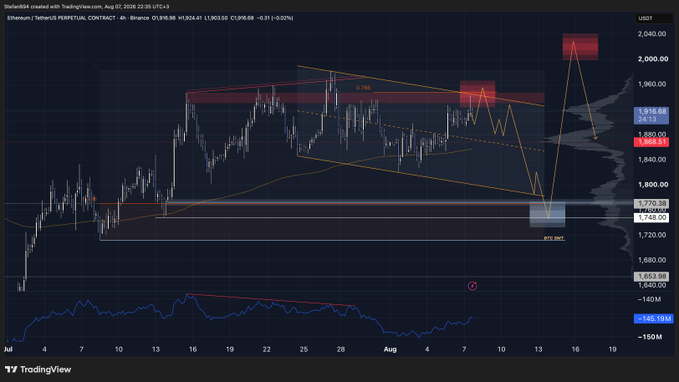Click the 1,880.00 price scale value
The height and width of the screenshot is (382, 679).
[652, 134]
